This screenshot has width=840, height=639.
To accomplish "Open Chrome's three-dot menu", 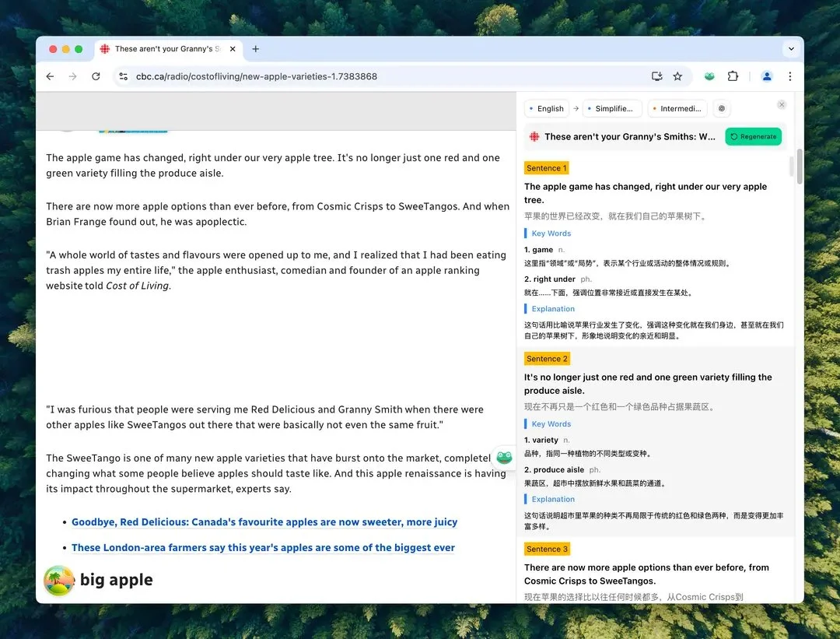I will (789, 76).
